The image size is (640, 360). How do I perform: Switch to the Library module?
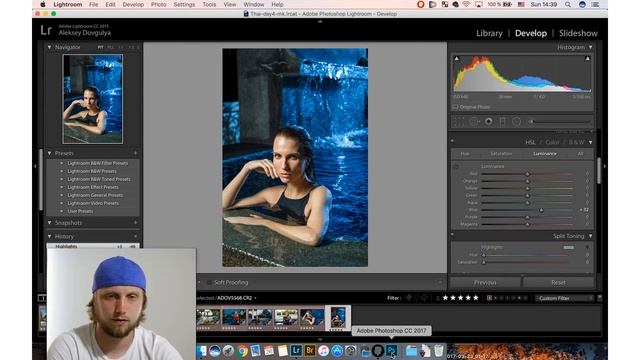pos(489,33)
